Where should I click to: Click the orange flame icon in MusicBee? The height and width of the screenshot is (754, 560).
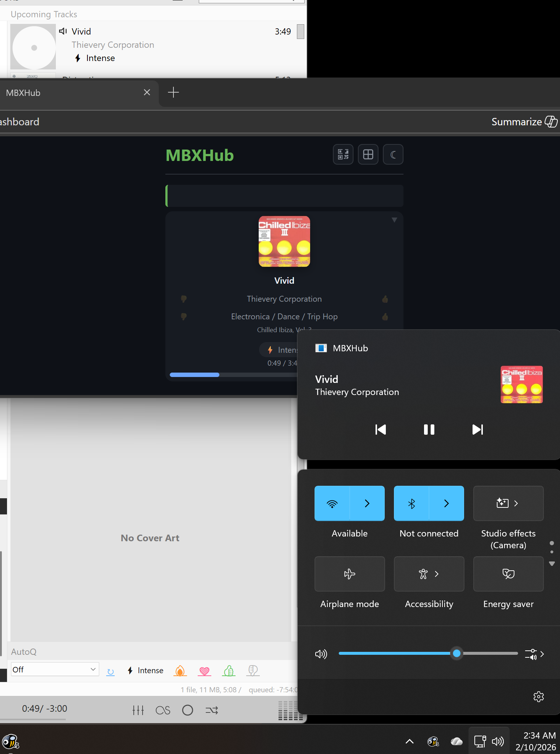click(180, 671)
